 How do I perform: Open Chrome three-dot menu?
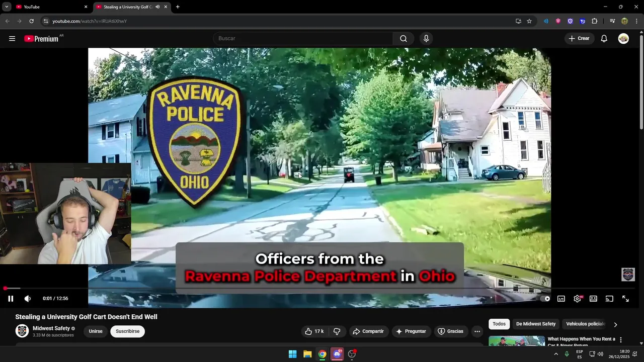[x=636, y=21]
